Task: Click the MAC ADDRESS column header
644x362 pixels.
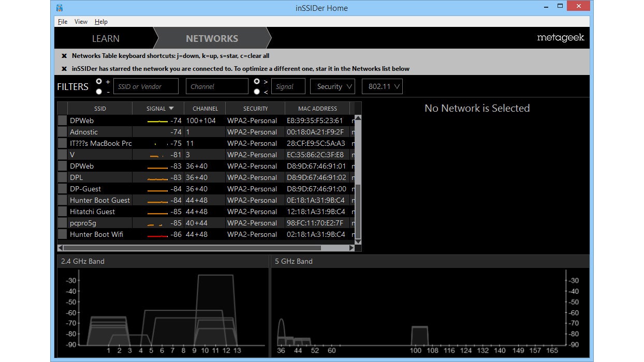Action: [317, 109]
